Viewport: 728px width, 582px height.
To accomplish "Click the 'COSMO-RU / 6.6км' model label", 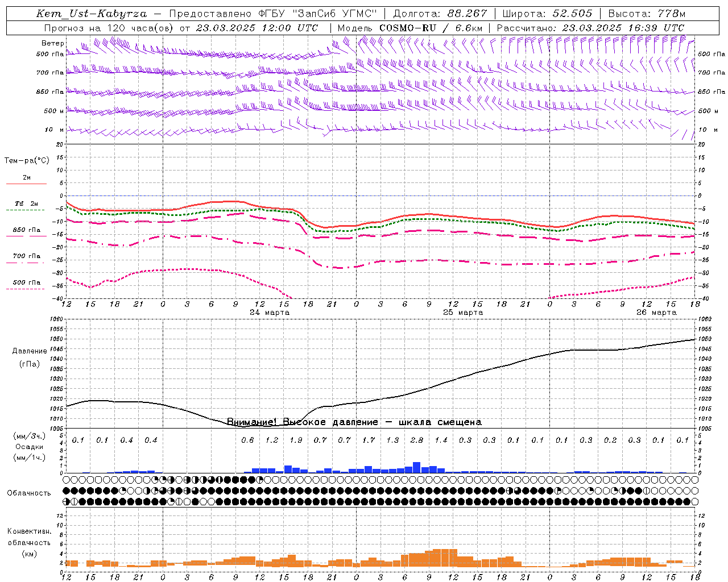I will 431,28.
